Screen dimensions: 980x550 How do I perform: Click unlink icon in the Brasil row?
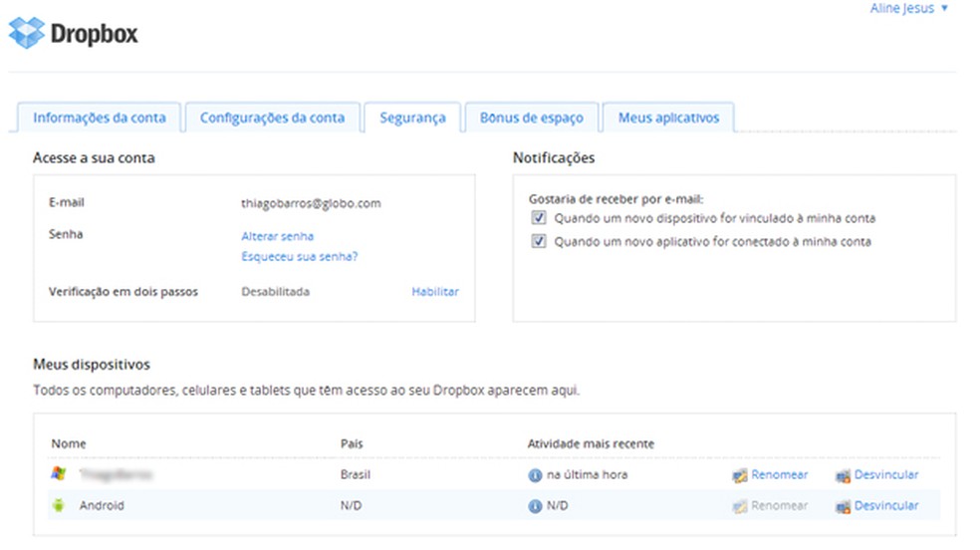coord(844,475)
